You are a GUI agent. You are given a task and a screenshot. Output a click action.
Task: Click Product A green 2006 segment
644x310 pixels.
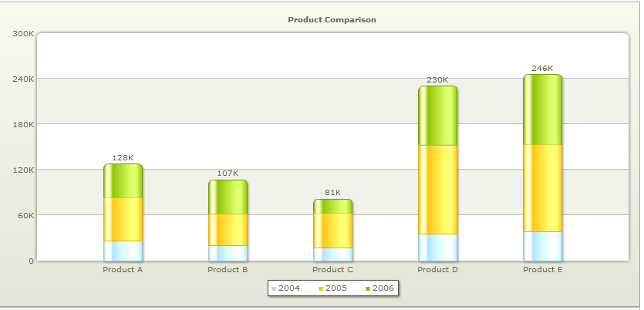point(123,181)
